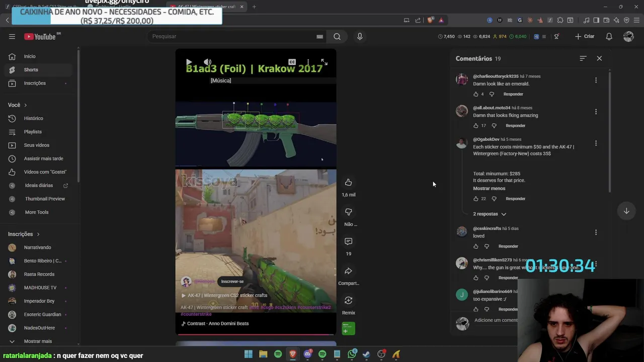Share the Short via Compartilhar
This screenshot has height=362, width=644.
[x=348, y=271]
